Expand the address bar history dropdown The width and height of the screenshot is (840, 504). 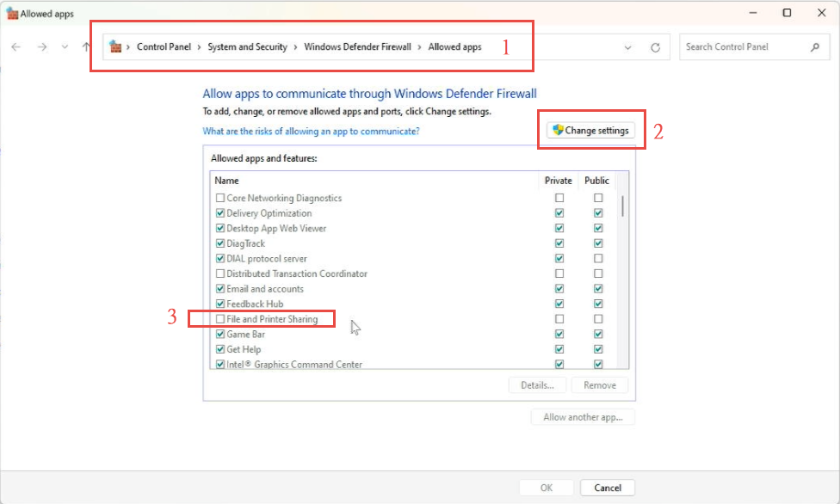627,47
